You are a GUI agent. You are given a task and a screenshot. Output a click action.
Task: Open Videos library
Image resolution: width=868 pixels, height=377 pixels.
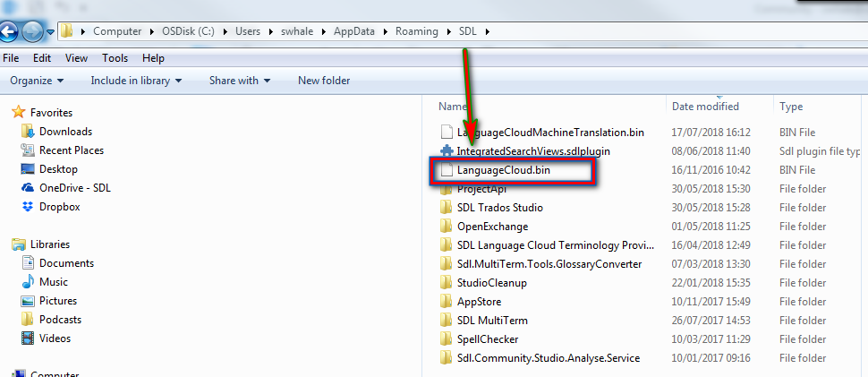55,338
